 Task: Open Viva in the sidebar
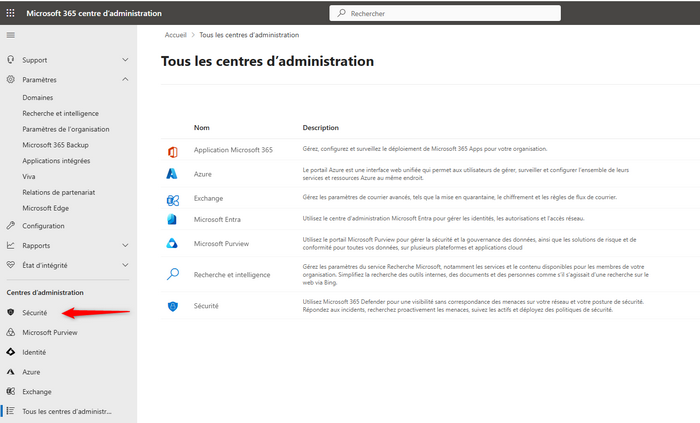tap(29, 176)
